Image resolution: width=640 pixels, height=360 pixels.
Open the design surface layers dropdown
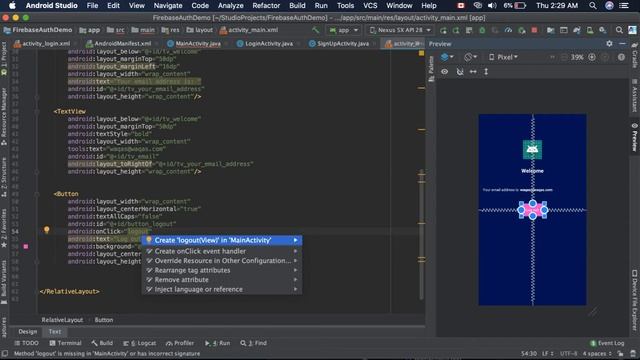[447, 57]
